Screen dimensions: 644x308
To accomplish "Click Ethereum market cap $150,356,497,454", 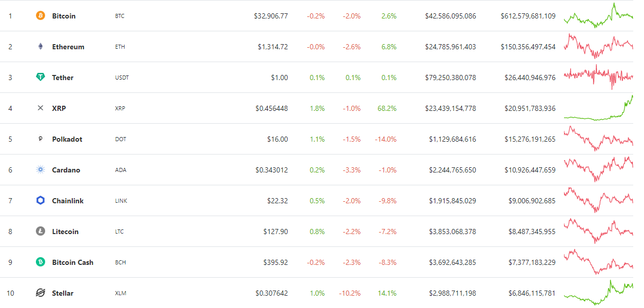I will [528, 47].
